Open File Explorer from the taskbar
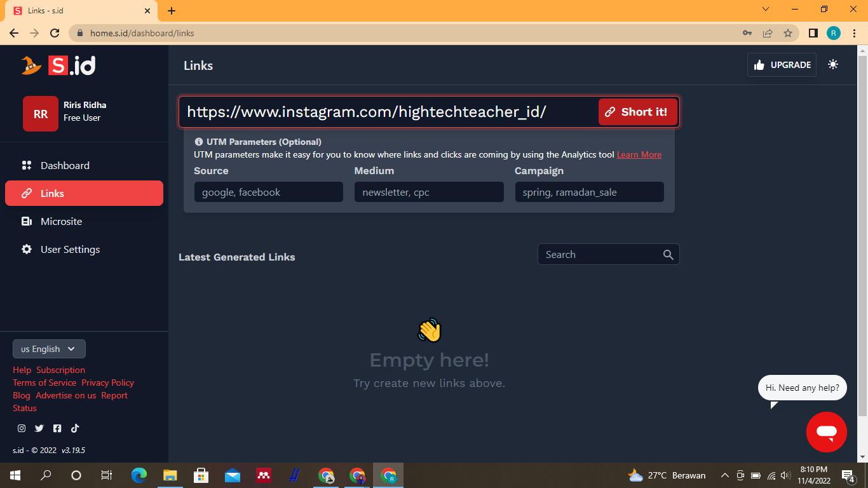This screenshot has height=488, width=868. click(x=170, y=475)
